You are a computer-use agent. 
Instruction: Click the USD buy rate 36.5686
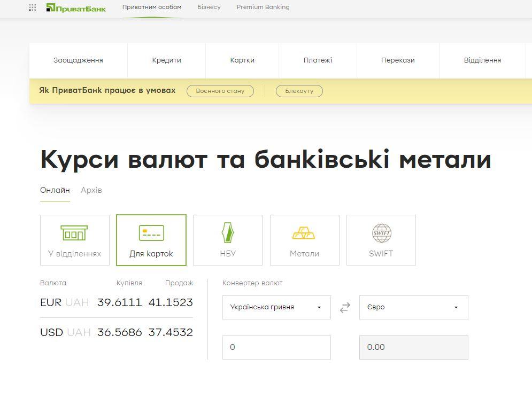tap(119, 332)
